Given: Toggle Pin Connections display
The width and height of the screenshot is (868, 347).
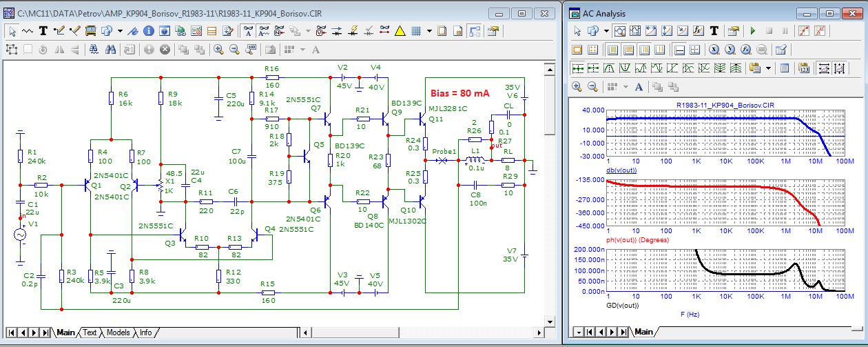Looking at the screenshot, I should pyautogui.click(x=384, y=31).
